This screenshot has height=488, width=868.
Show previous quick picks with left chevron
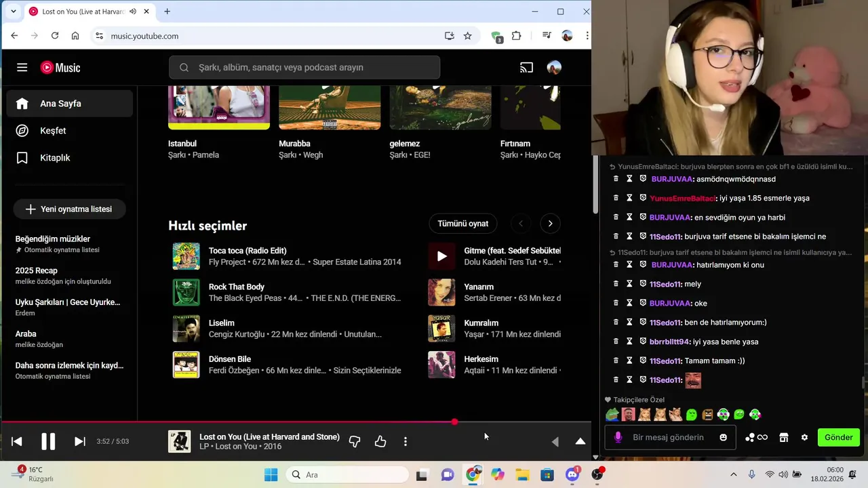coord(521,223)
